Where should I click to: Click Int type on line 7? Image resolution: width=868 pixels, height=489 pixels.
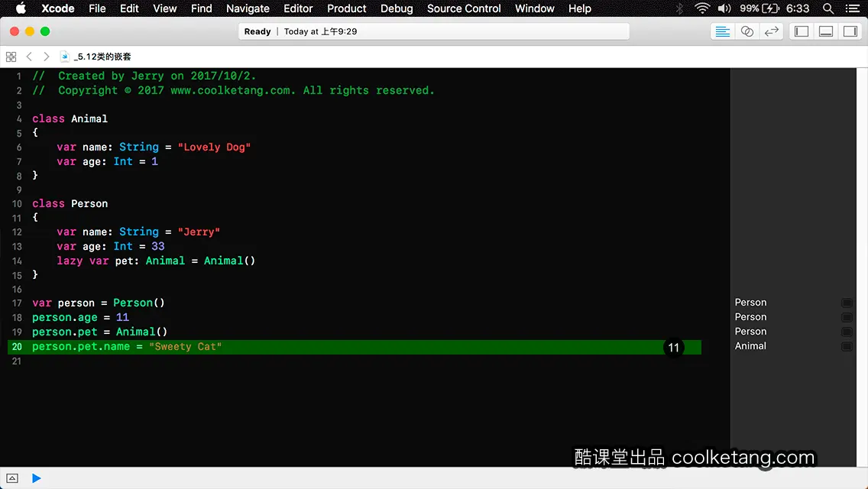123,162
